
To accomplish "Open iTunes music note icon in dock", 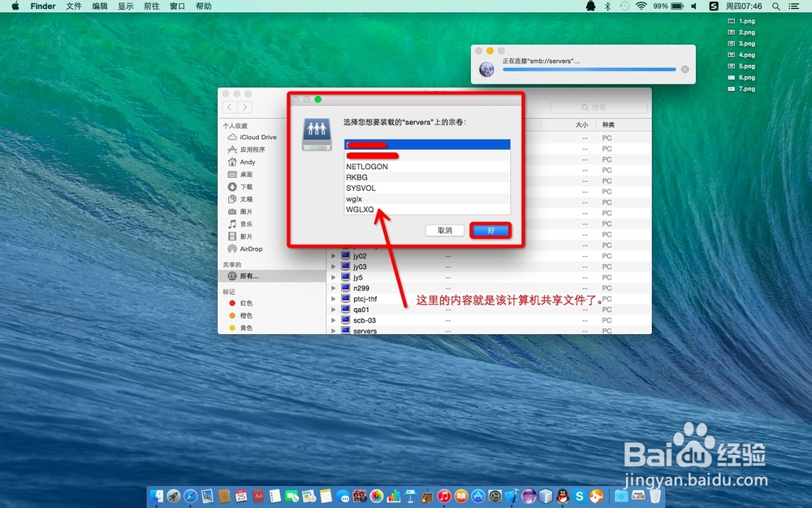I will coord(444,496).
